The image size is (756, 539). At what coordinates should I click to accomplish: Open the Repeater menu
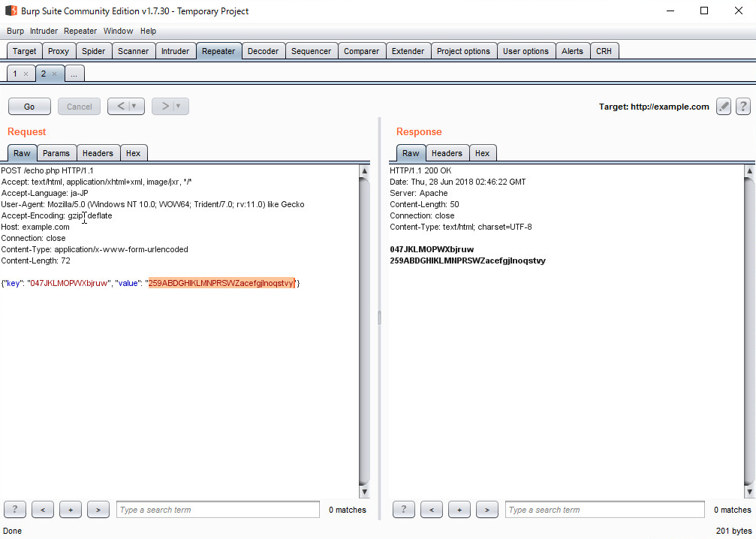tap(80, 31)
